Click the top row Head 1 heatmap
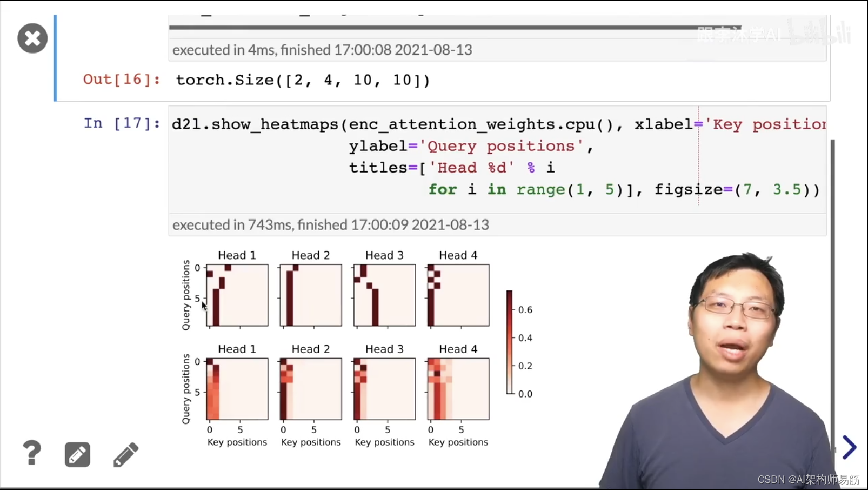 coord(237,295)
